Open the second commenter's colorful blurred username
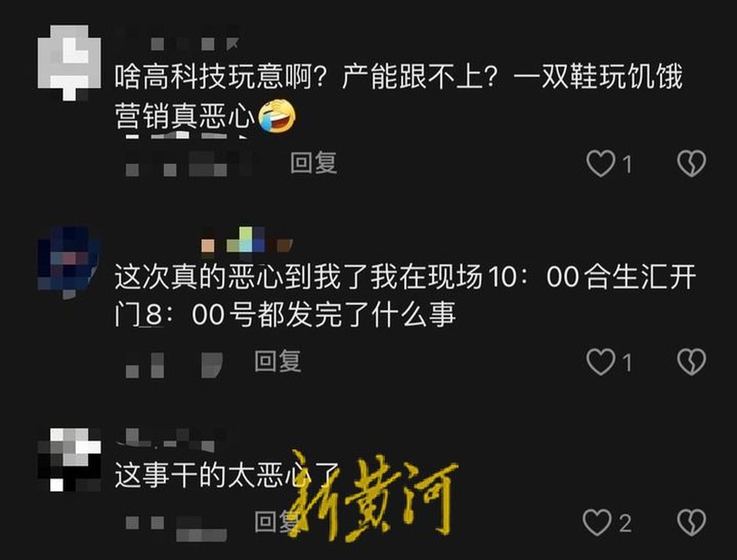737x560 pixels. (x=247, y=240)
